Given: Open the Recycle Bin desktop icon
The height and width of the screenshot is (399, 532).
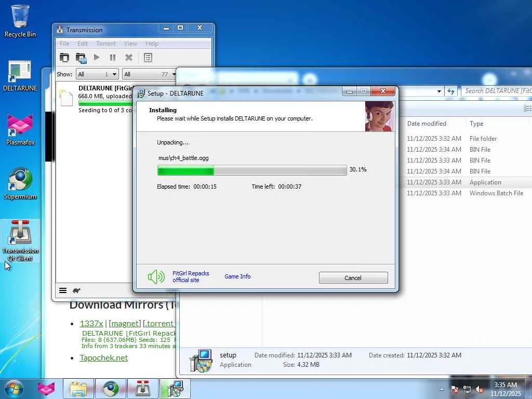Looking at the screenshot, I should 20,20.
